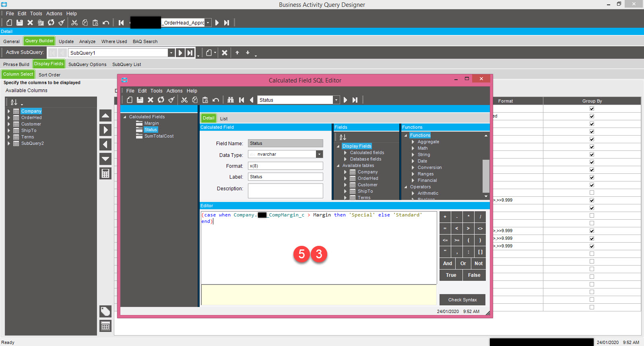Click Refresh icon in main designer toolbar
Image resolution: width=644 pixels, height=346 pixels.
coord(51,23)
